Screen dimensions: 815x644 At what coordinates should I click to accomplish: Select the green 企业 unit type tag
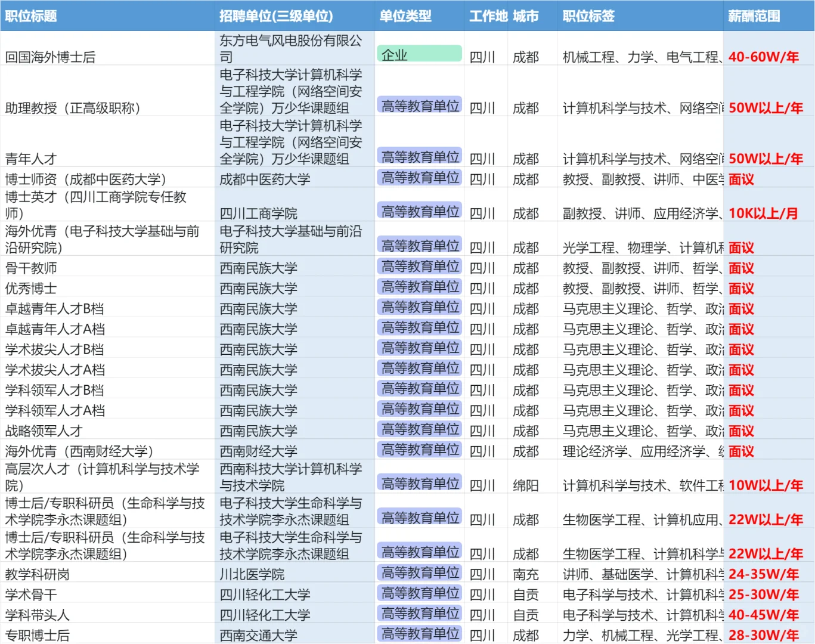point(420,54)
